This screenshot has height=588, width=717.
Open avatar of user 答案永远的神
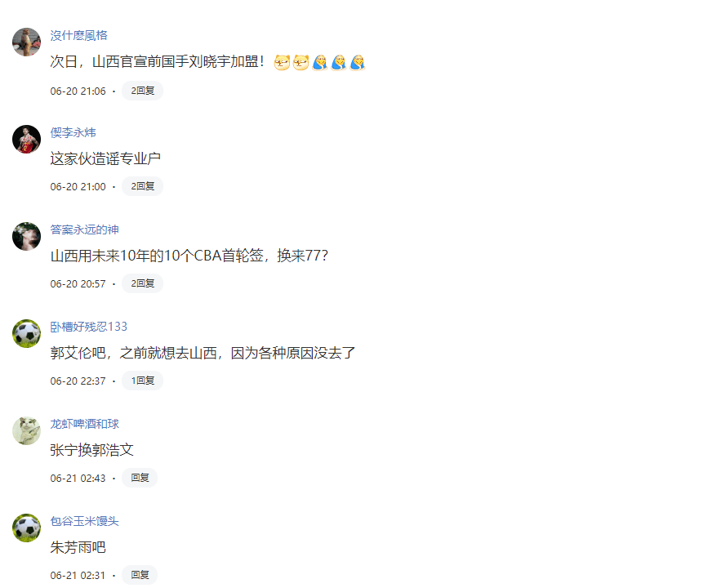[x=26, y=236]
